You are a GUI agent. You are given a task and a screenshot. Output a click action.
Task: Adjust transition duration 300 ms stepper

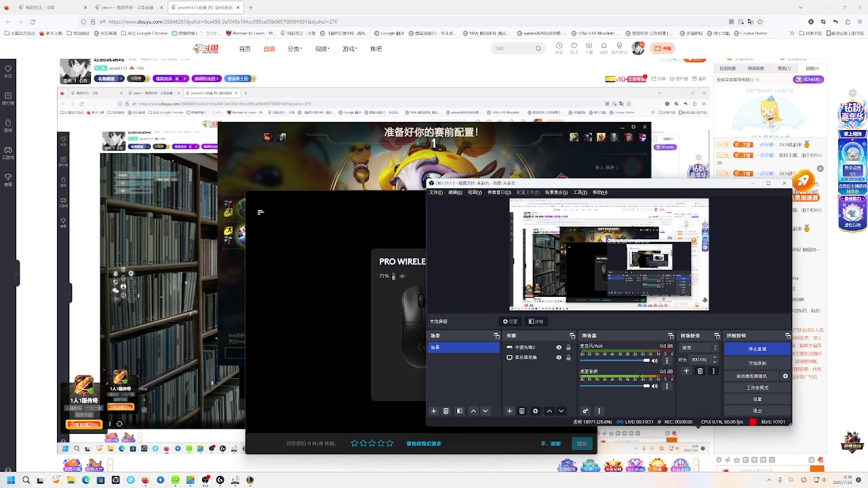coord(715,360)
